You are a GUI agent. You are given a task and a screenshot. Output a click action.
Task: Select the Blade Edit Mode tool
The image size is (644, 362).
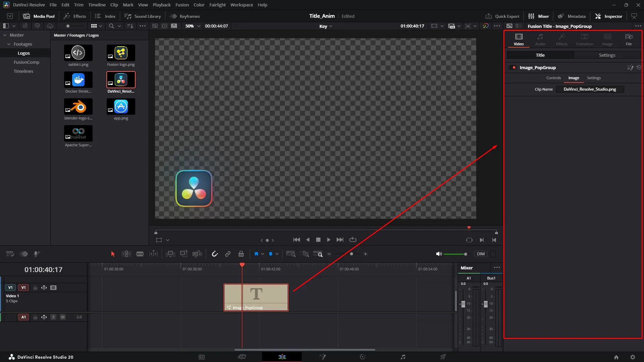click(140, 254)
